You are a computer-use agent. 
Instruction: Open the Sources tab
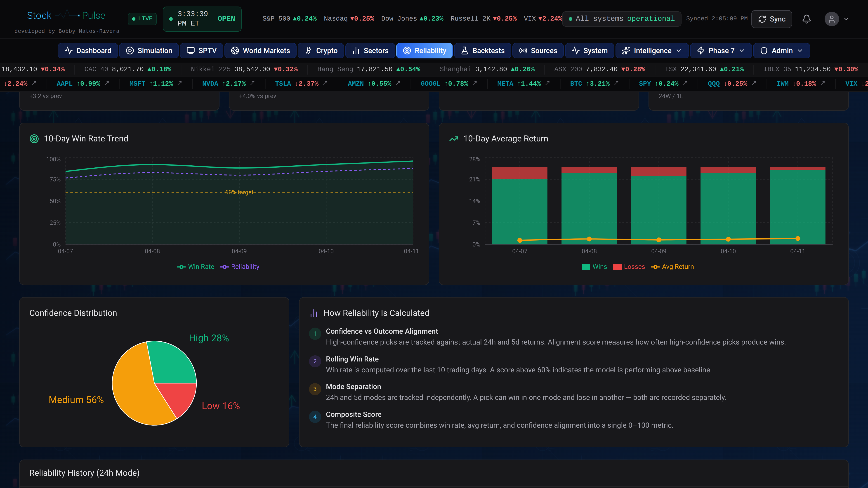(538, 51)
